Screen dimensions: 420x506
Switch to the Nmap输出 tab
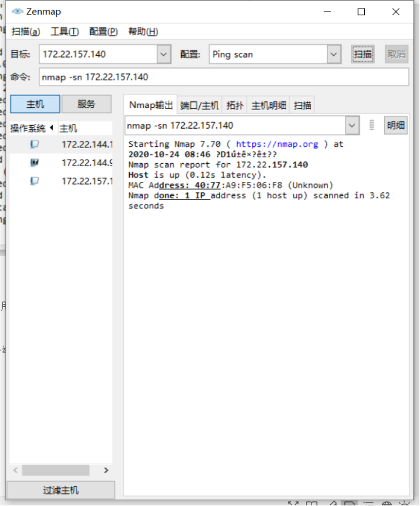pos(150,105)
